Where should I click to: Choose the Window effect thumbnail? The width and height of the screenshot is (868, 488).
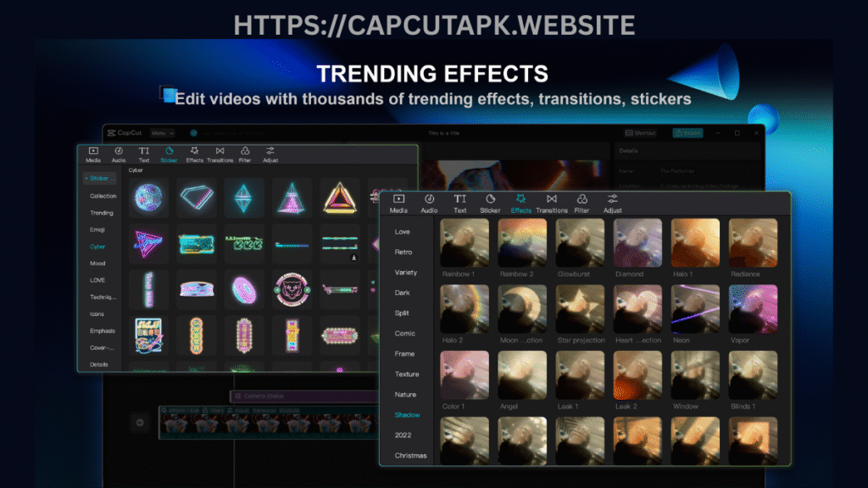click(x=695, y=374)
